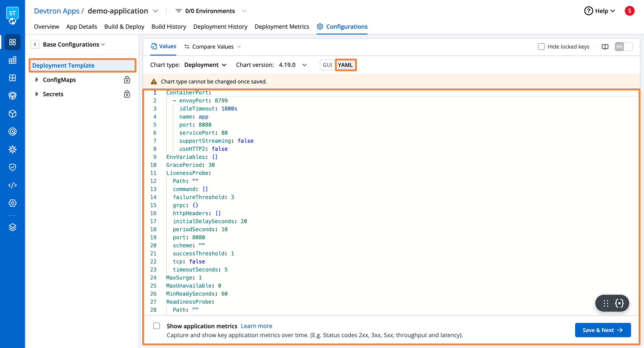The image size is (644, 348).
Task: Click the MinReadySeconds: 60 line
Action: 197,294
